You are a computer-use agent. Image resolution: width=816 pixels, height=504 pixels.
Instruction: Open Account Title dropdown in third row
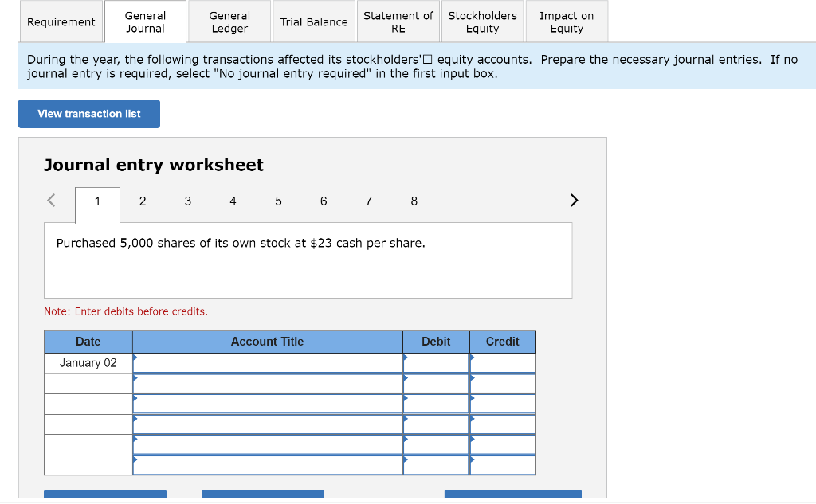click(x=268, y=404)
